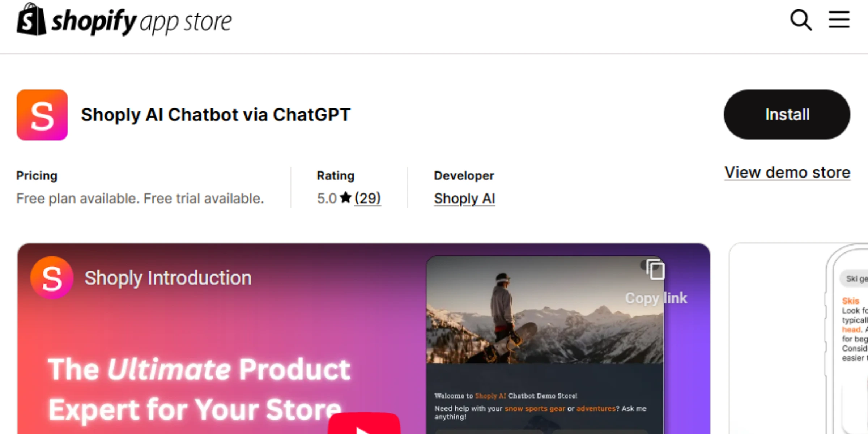Click the Rating section heading
Viewport: 868px width, 434px height.
335,175
